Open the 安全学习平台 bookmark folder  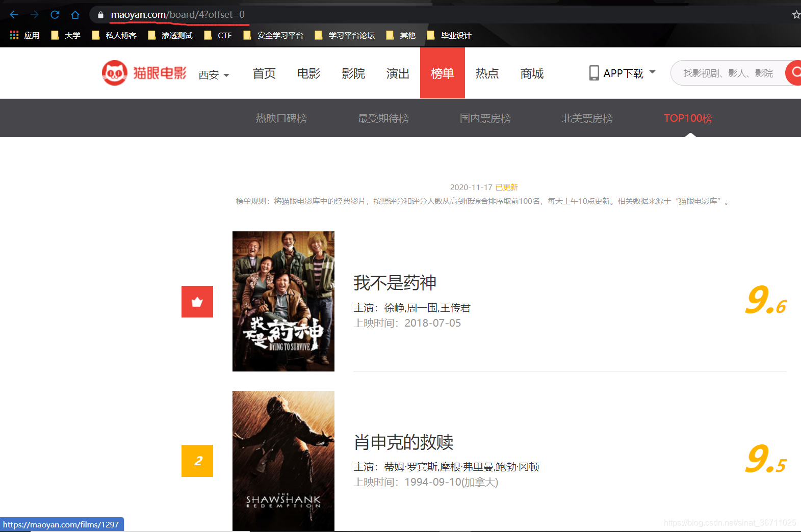pos(273,35)
